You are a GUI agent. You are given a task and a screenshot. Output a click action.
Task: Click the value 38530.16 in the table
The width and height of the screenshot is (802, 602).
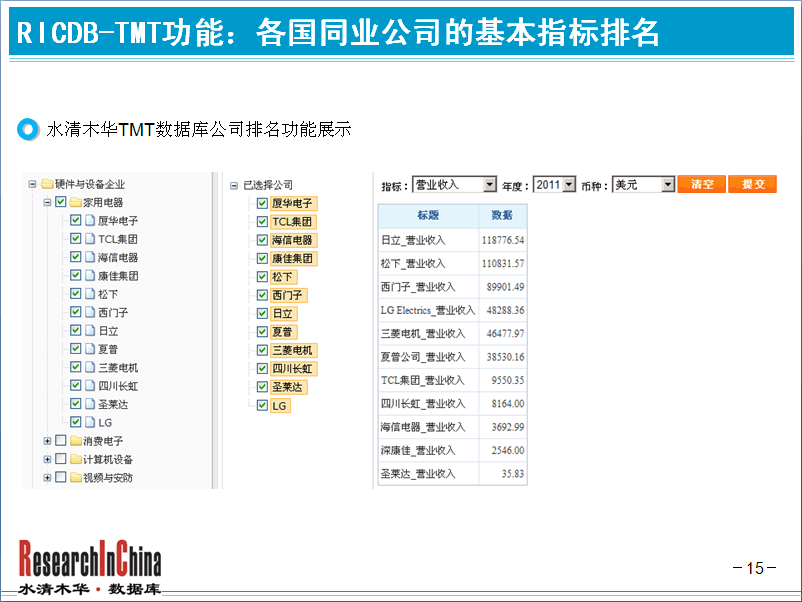(x=505, y=357)
